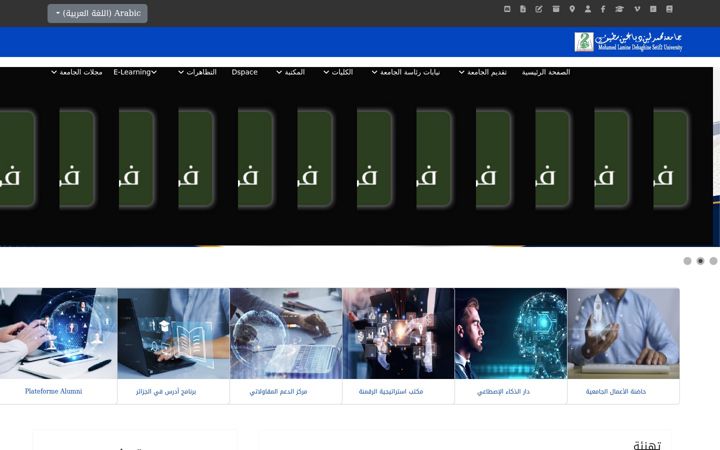
Task: Expand the المكتبة menu
Action: [291, 72]
